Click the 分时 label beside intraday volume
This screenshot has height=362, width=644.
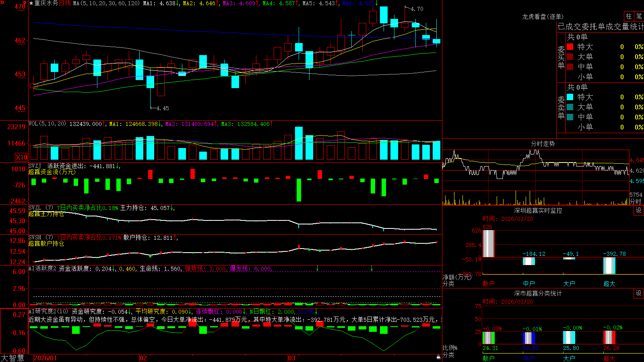pos(635,202)
